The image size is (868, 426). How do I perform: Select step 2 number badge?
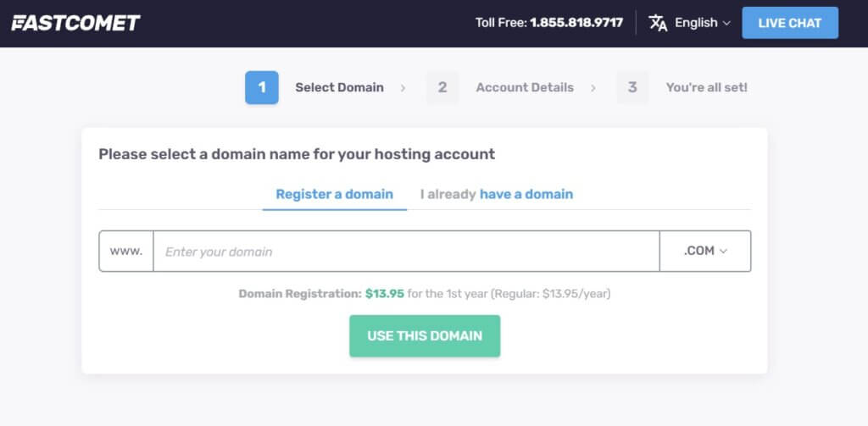click(442, 87)
